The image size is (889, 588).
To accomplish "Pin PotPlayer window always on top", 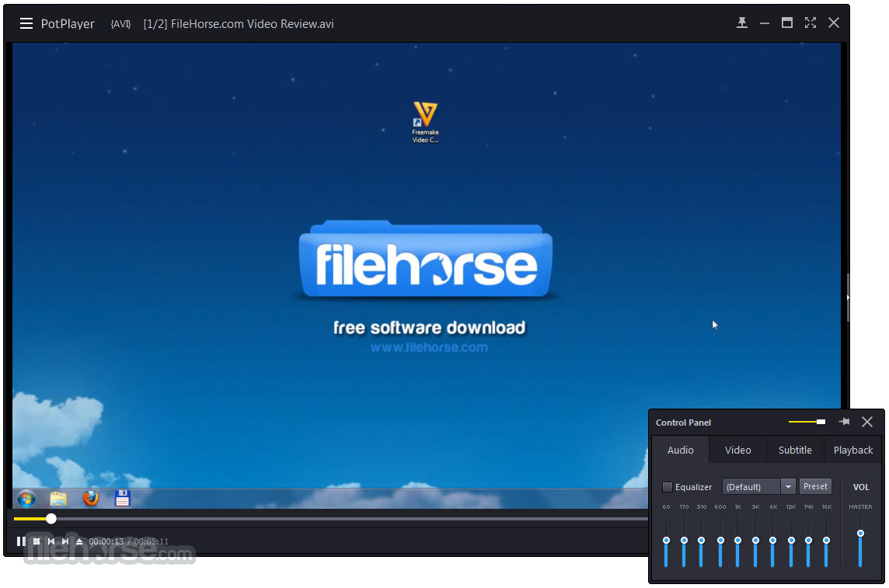I will pos(741,23).
